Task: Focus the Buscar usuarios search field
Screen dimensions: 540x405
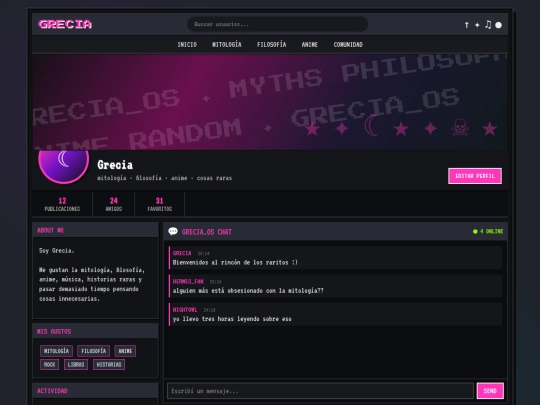Action: point(277,24)
